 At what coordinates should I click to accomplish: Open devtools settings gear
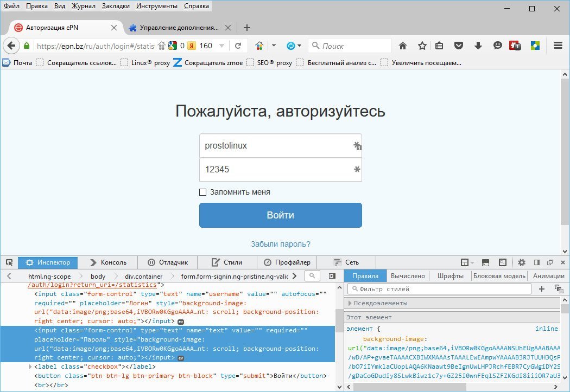coord(522,262)
